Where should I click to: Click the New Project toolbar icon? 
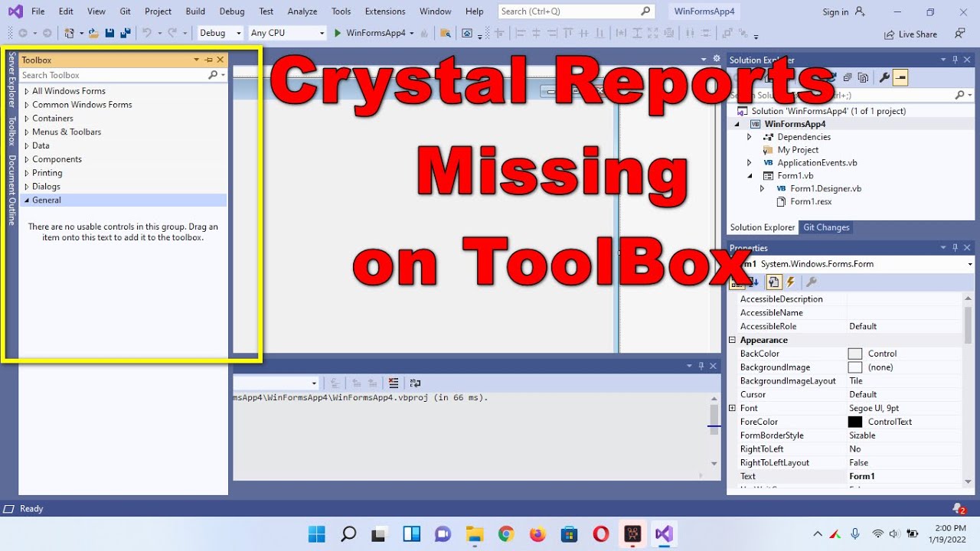point(70,33)
